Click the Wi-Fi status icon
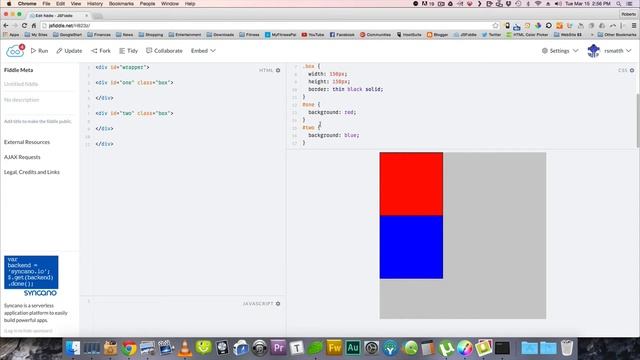The image size is (640, 360). 538,4
